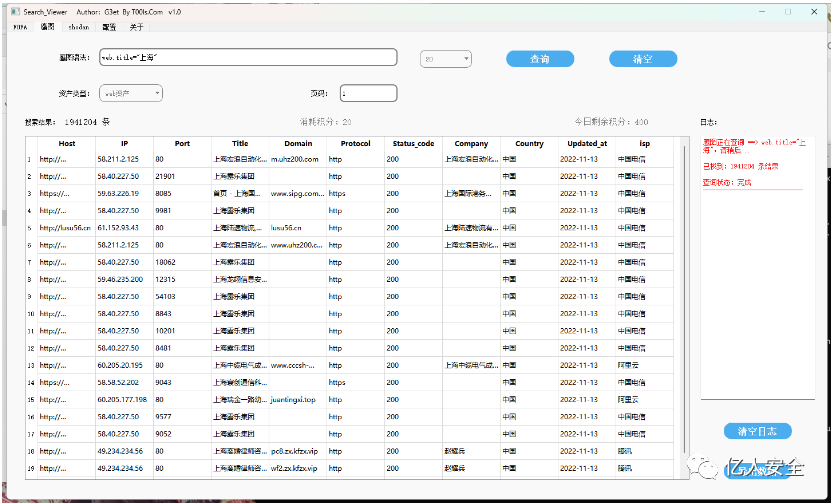The image size is (831, 503).
Task: Click the Port column header
Action: point(182,144)
